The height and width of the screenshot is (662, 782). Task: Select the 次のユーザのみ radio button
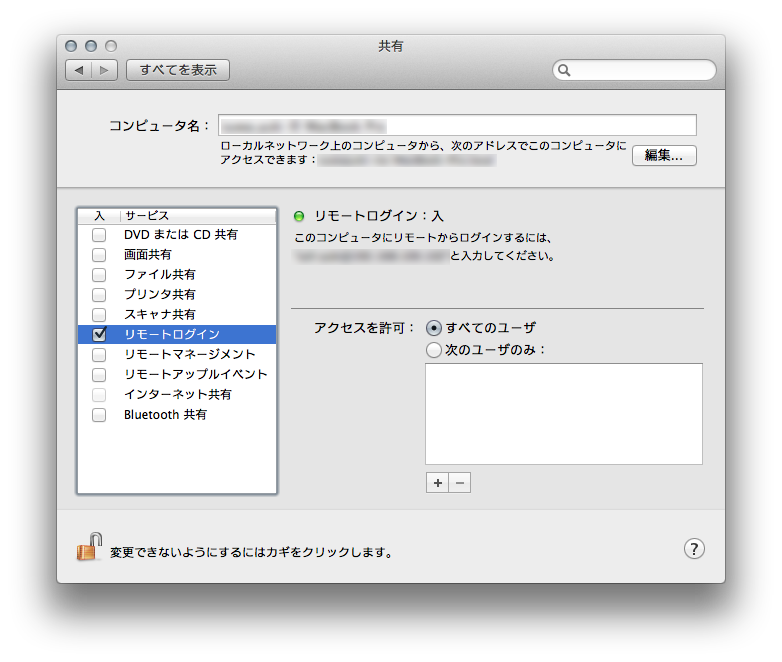point(433,350)
